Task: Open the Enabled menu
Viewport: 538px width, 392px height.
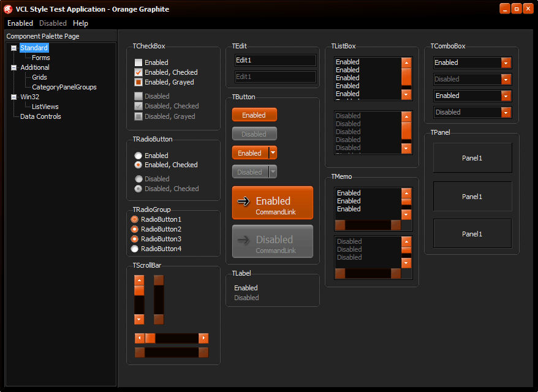Action: [20, 23]
